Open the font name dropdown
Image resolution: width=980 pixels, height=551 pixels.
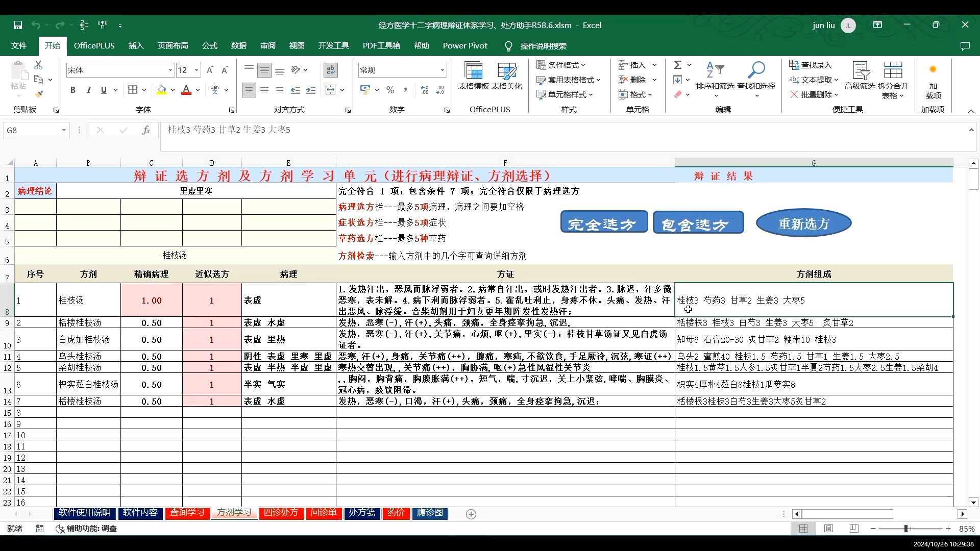170,70
